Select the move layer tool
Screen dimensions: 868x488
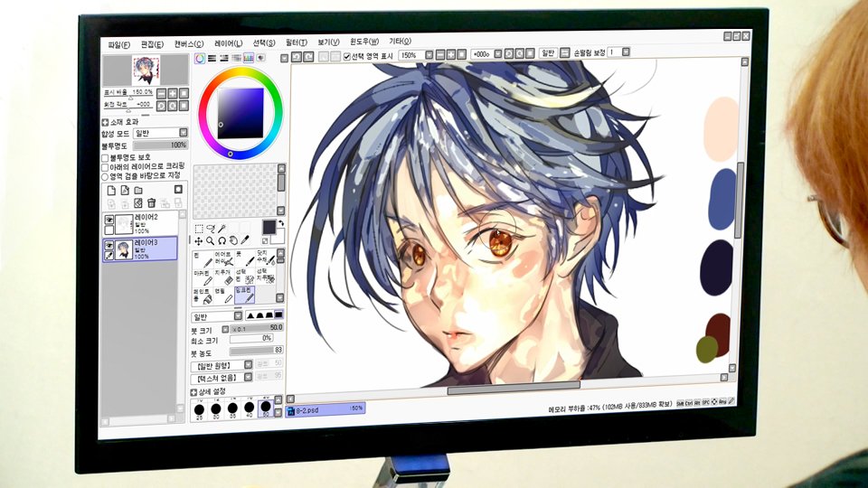[199, 241]
